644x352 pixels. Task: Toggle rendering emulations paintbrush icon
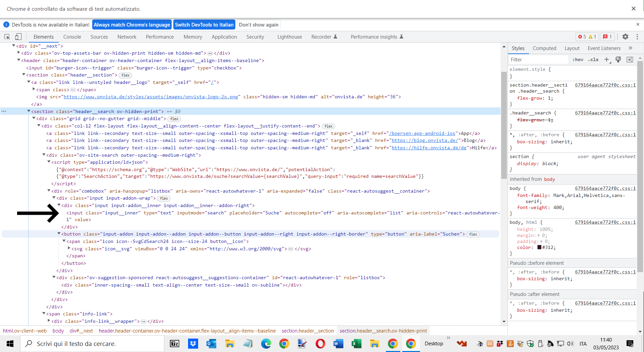(618, 59)
